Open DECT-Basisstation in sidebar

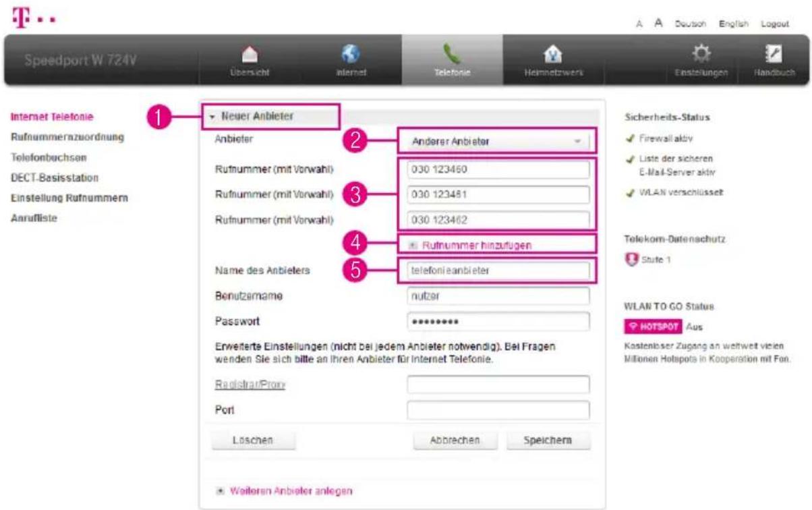click(x=54, y=177)
